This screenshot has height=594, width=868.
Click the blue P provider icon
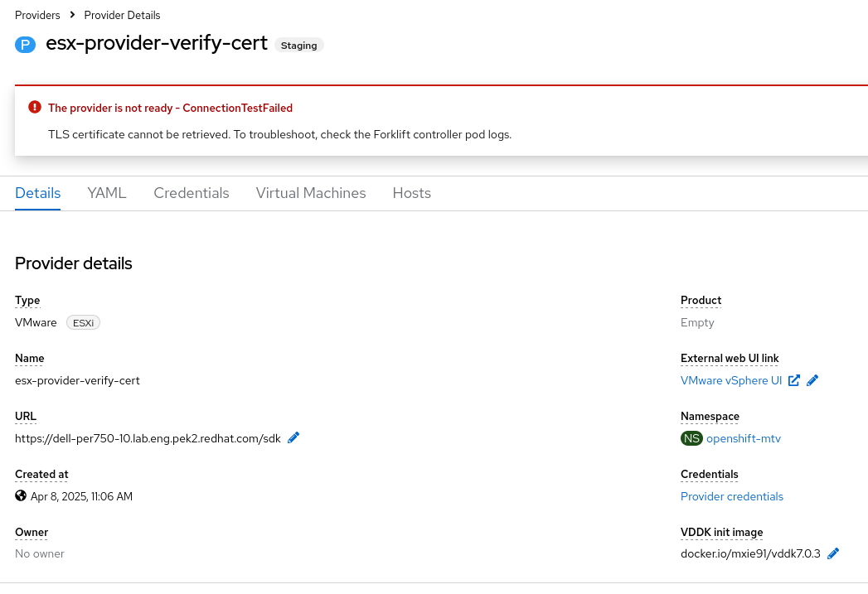pyautogui.click(x=26, y=45)
